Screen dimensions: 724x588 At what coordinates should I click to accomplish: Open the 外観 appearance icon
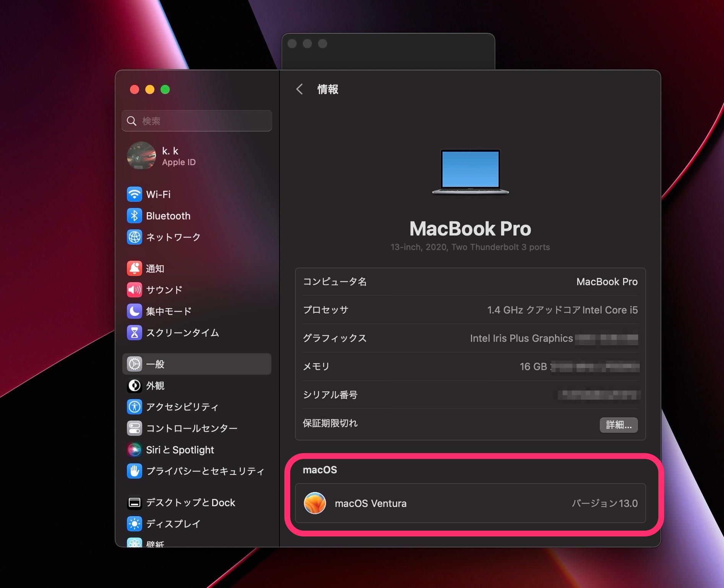point(134,385)
